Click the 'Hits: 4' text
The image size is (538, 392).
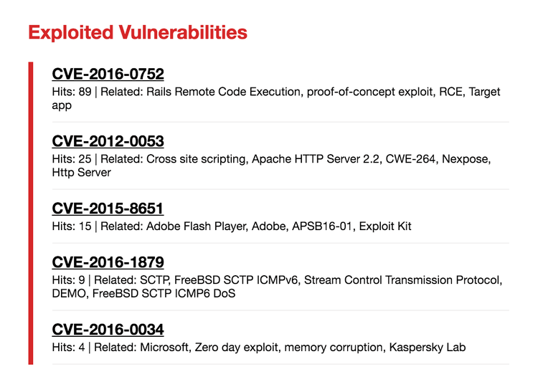pos(70,348)
